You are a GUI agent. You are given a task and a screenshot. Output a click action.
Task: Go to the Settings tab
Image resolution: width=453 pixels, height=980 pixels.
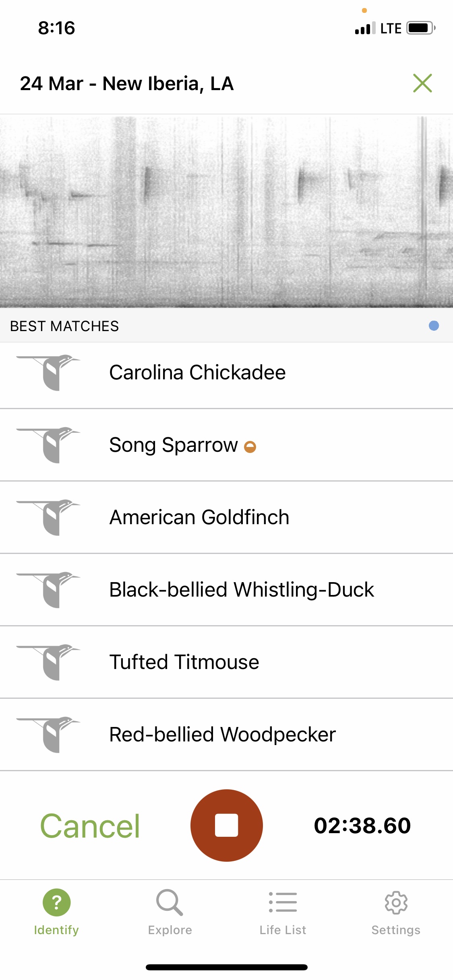click(396, 912)
